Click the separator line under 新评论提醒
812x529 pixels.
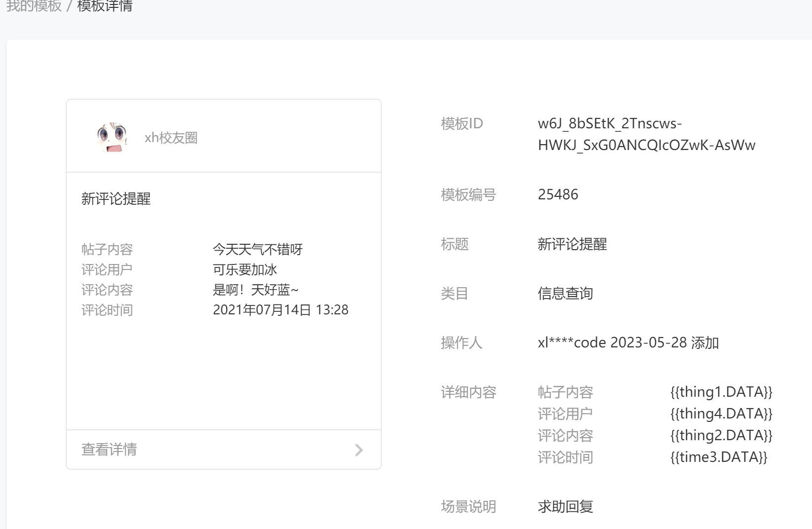[x=223, y=170]
